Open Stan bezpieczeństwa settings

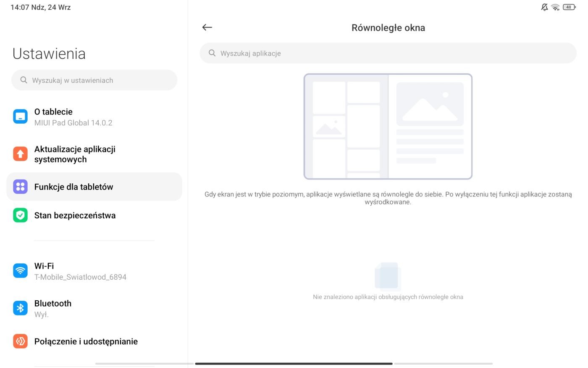[75, 215]
